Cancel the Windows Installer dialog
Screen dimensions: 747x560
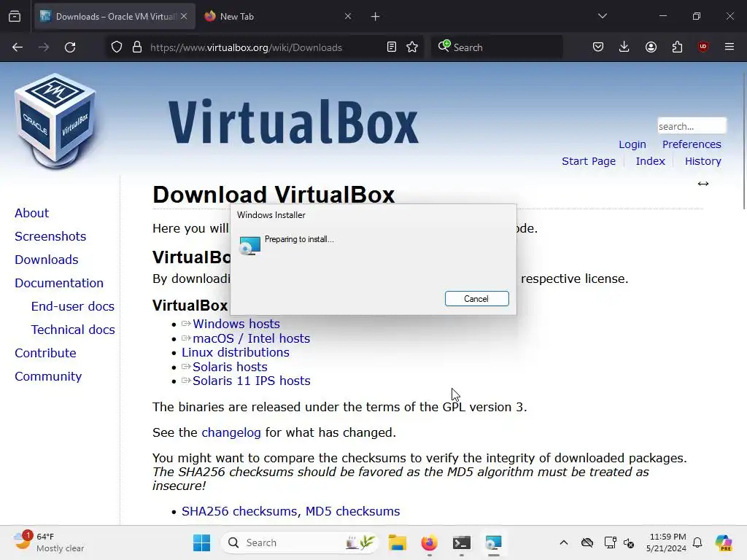coord(477,298)
